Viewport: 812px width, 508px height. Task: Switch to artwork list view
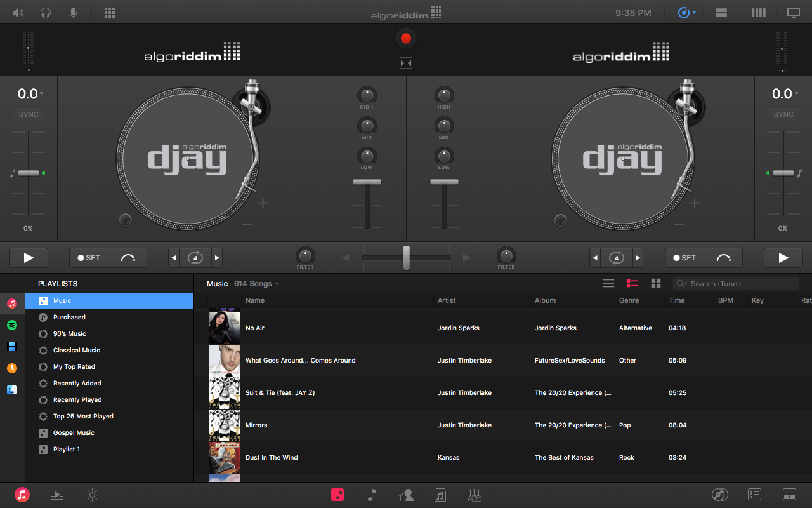click(x=632, y=283)
